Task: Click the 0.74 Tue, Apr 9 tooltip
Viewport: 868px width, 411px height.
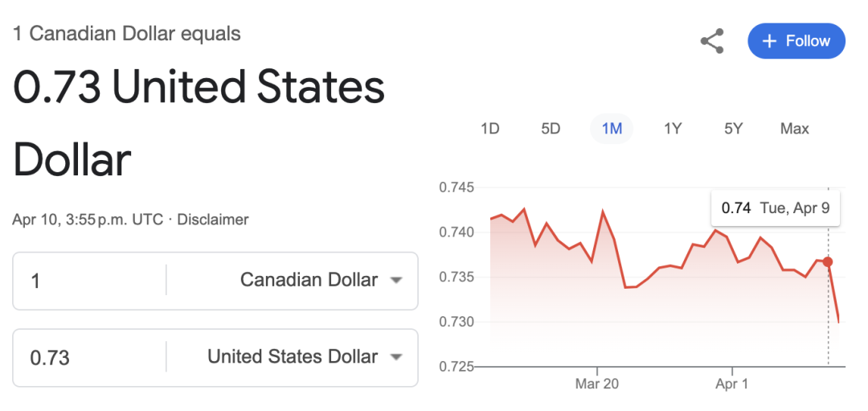Action: tap(776, 208)
